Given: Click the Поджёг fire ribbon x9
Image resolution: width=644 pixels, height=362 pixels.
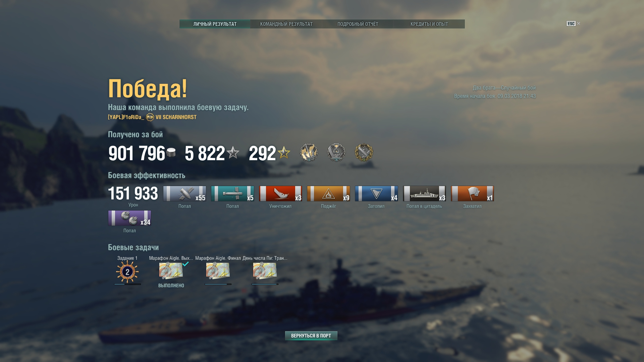Looking at the screenshot, I should 328,193.
